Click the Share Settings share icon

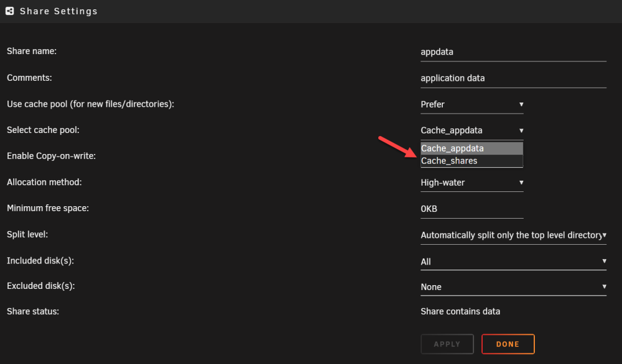9,11
